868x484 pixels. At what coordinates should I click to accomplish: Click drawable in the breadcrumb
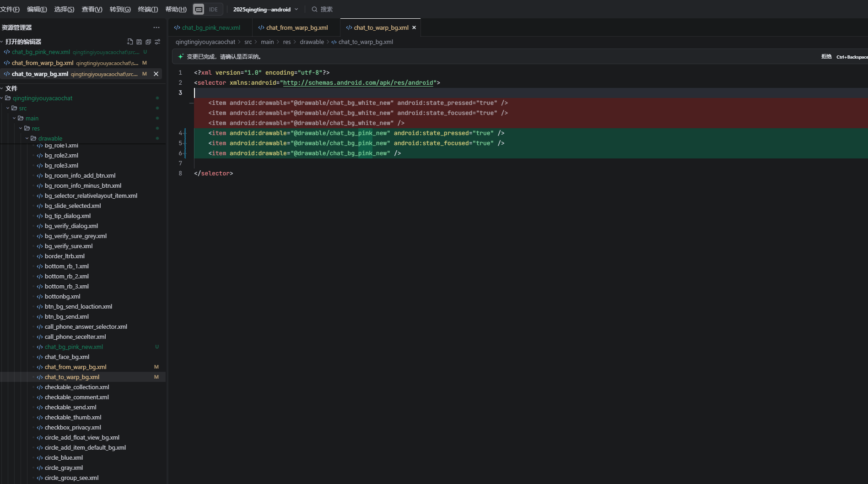coord(312,42)
